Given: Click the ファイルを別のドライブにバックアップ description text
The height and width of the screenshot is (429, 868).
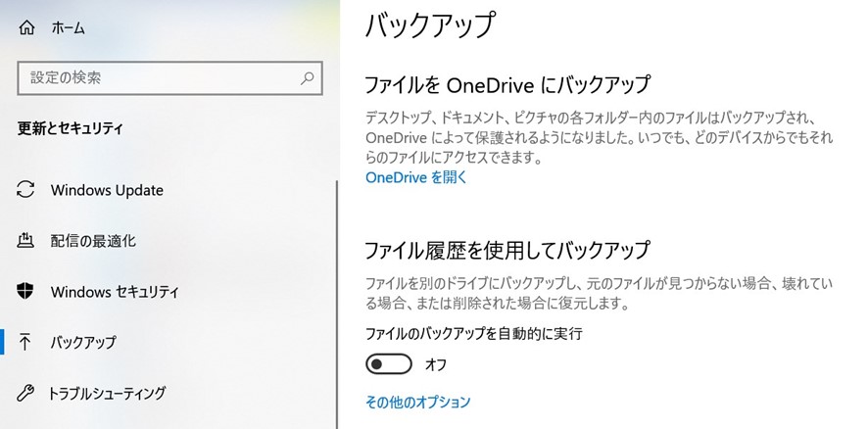Looking at the screenshot, I should pyautogui.click(x=599, y=294).
